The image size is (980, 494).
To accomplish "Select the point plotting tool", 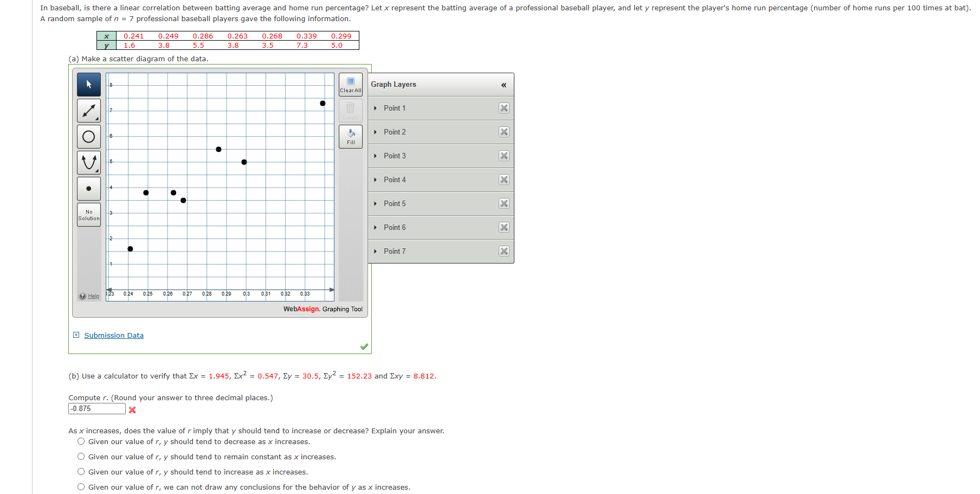I will (88, 188).
